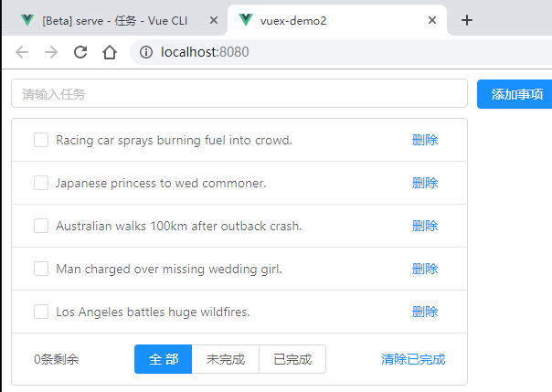
Task: Toggle the Man charged task checkbox
Action: coord(41,269)
